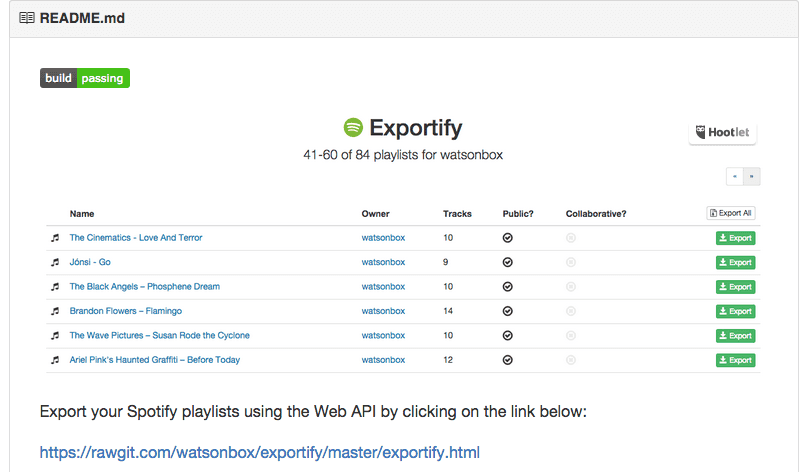
Task: Click collaborative indicator for The Wave Pictures playlist
Action: (x=571, y=336)
